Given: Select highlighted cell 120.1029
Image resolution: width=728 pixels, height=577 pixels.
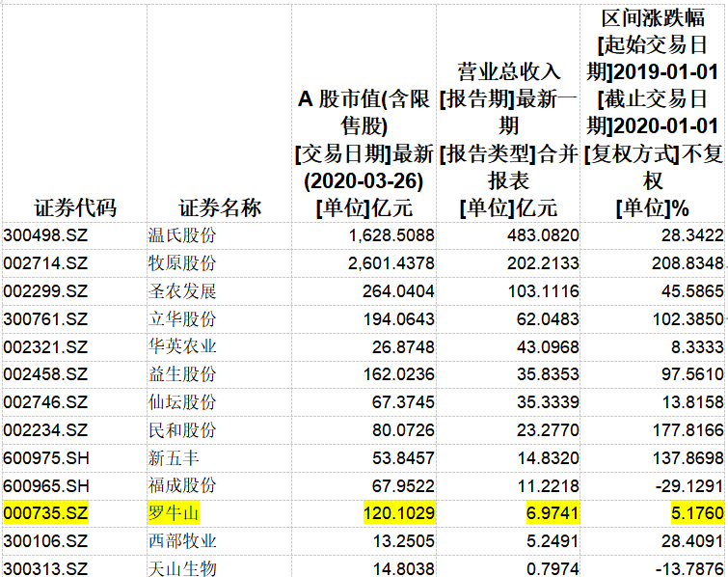Looking at the screenshot, I should point(364,513).
